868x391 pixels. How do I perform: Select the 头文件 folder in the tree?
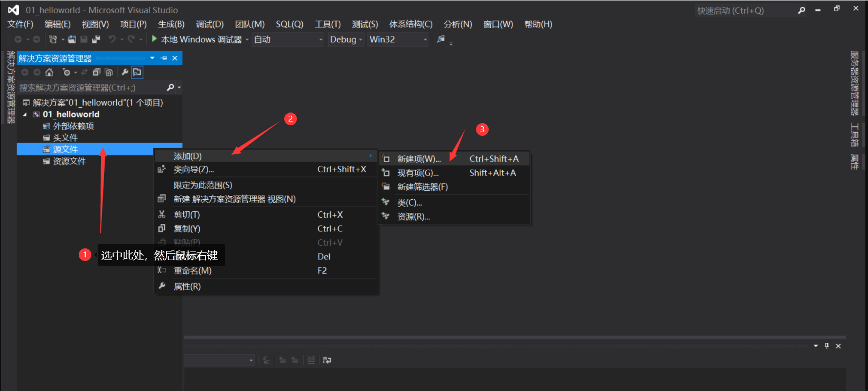click(65, 138)
